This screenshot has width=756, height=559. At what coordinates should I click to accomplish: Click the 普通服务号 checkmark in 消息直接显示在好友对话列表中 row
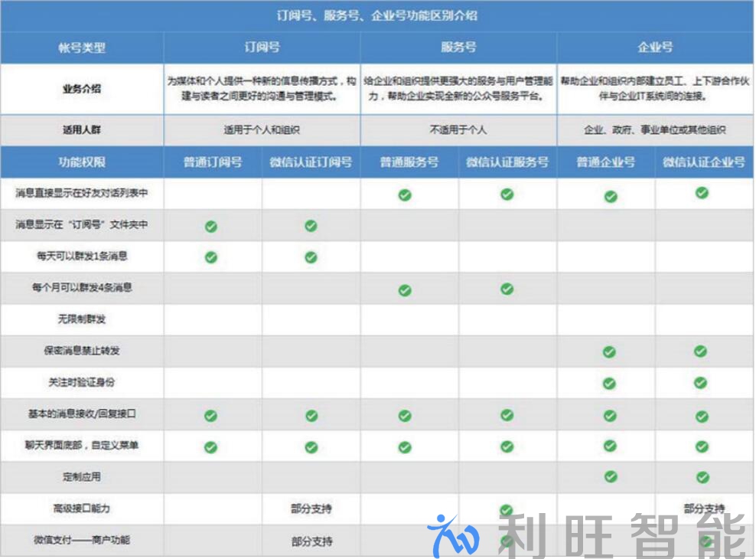[405, 195]
